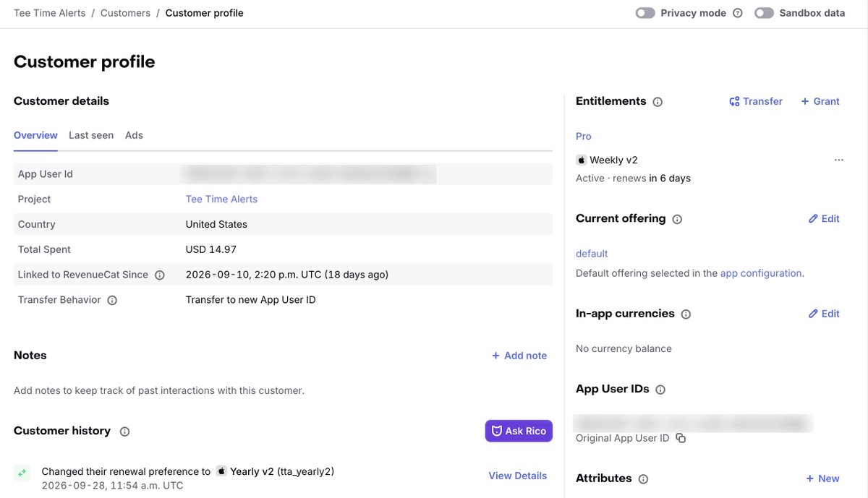Show Customer history info icon
This screenshot has width=868, height=498.
[x=124, y=432]
